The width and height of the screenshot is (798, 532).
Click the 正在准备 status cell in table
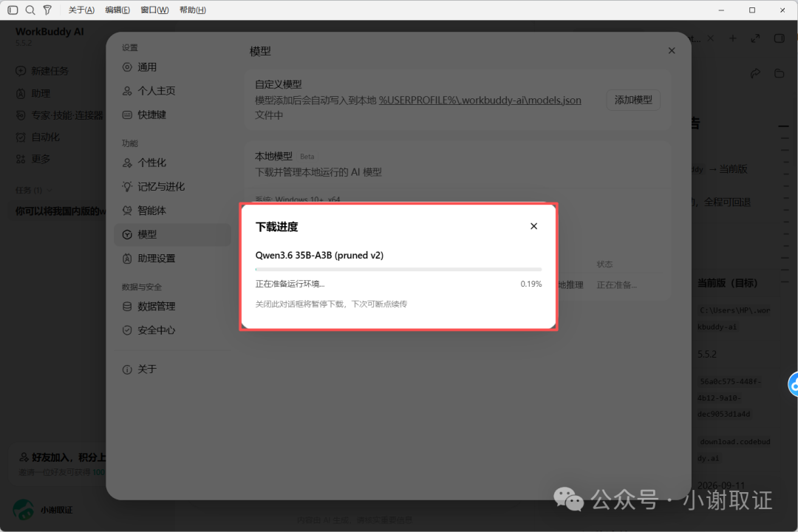616,285
